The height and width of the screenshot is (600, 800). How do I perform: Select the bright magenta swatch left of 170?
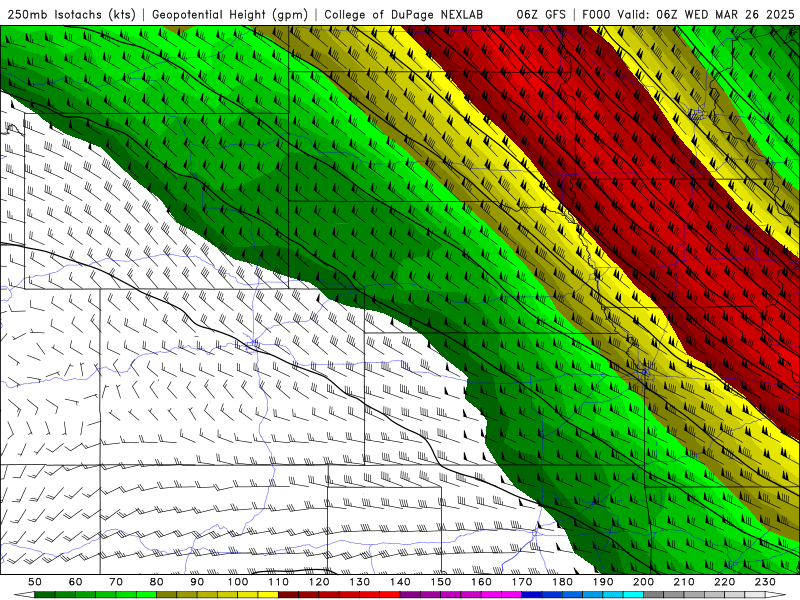pyautogui.click(x=511, y=595)
